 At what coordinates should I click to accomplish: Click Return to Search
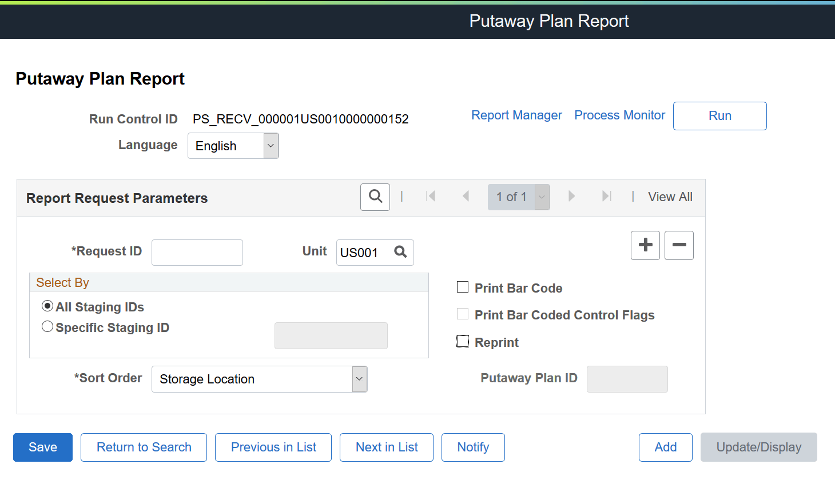(144, 447)
